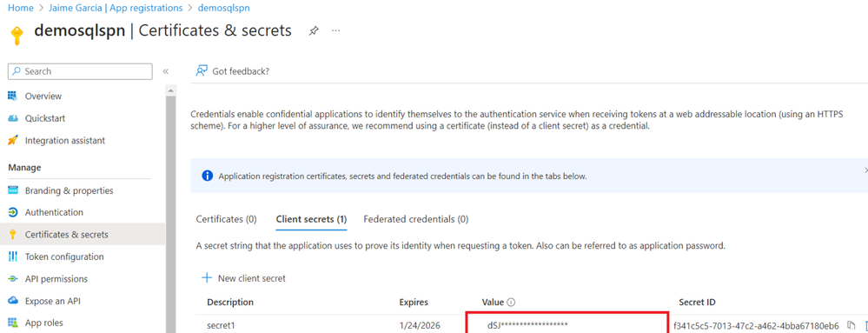Open the ellipsis more options menu
Image resolution: width=868 pixels, height=333 pixels.
tap(335, 30)
